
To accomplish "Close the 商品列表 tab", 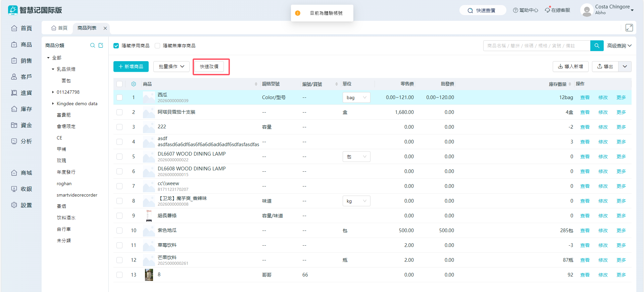I will coord(105,28).
